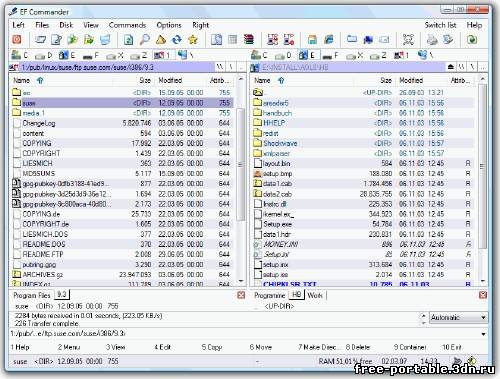The image size is (500, 379).
Task: Select FTP connection 1 in left drive bar
Action: 162,55
